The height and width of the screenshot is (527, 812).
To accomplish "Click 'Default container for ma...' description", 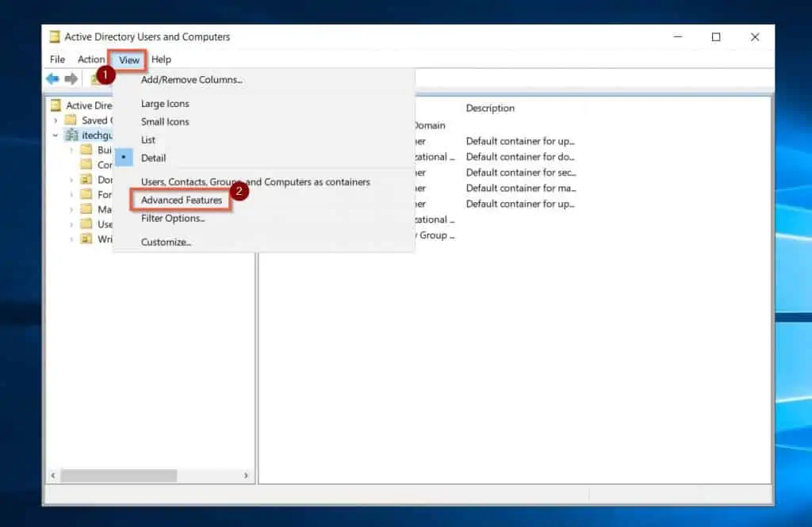I will tap(520, 188).
